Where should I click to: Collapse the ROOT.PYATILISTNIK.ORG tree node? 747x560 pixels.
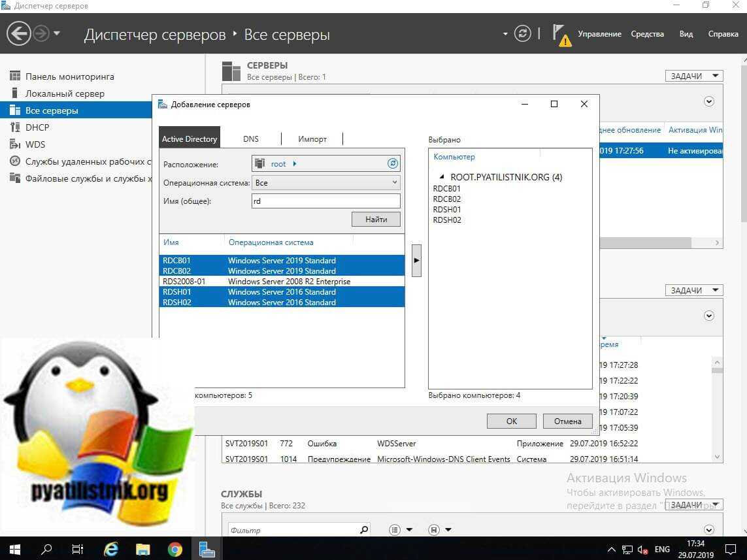[x=441, y=177]
